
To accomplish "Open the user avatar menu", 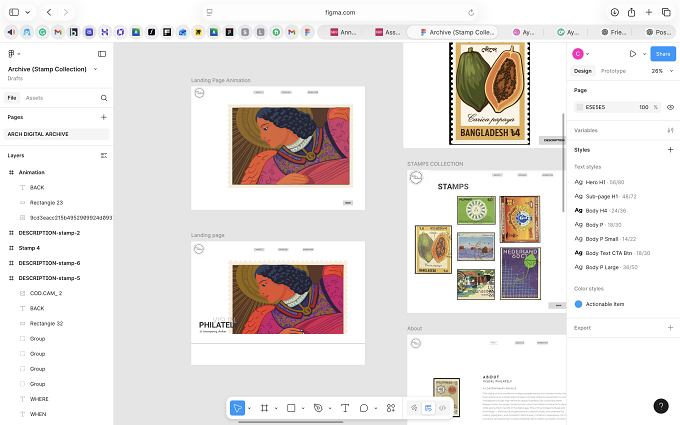I will [x=580, y=54].
